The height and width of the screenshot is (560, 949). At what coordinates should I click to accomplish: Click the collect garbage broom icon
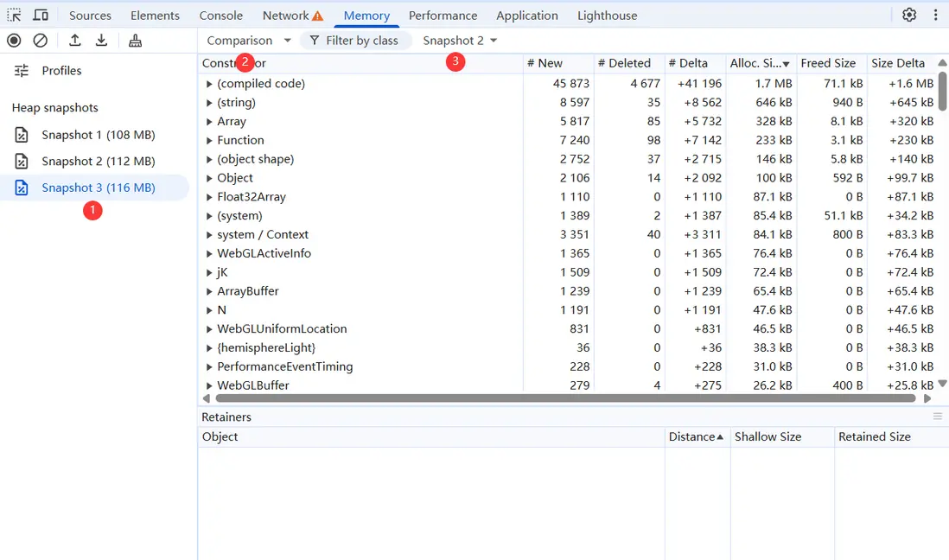coord(135,41)
